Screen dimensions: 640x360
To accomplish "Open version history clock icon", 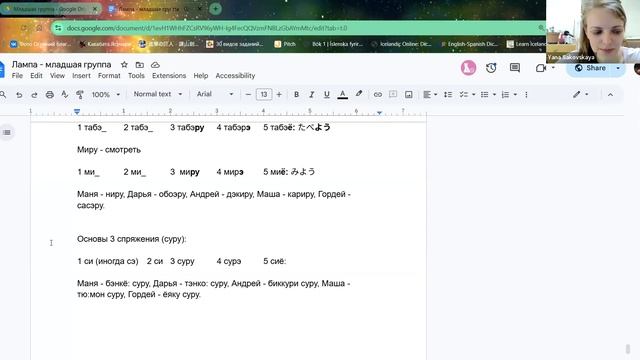I will click(x=491, y=68).
